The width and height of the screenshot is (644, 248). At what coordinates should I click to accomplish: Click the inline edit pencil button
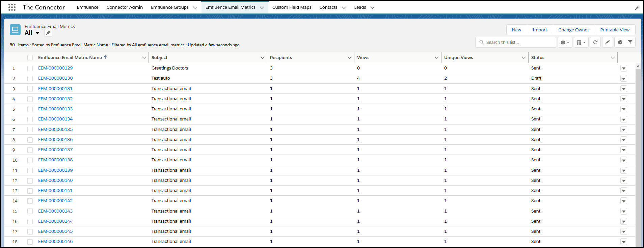point(608,42)
